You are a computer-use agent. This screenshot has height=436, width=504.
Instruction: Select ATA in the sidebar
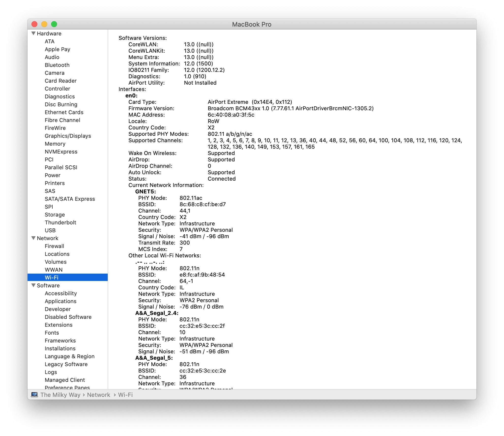(x=49, y=41)
